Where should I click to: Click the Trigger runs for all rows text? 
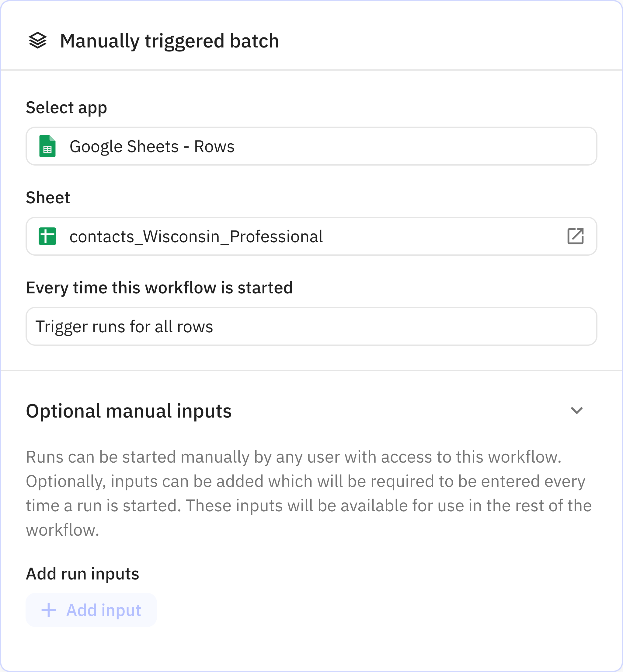pos(124,327)
